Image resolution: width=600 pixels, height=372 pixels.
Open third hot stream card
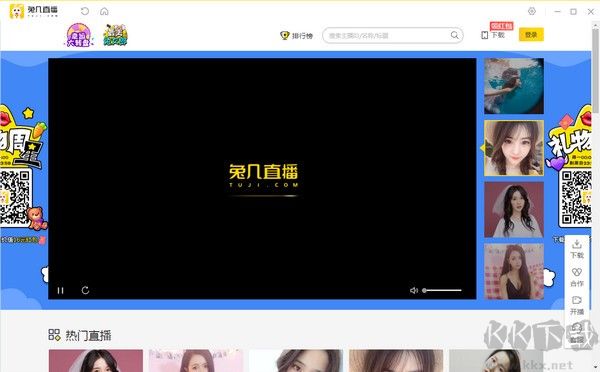tap(296, 361)
